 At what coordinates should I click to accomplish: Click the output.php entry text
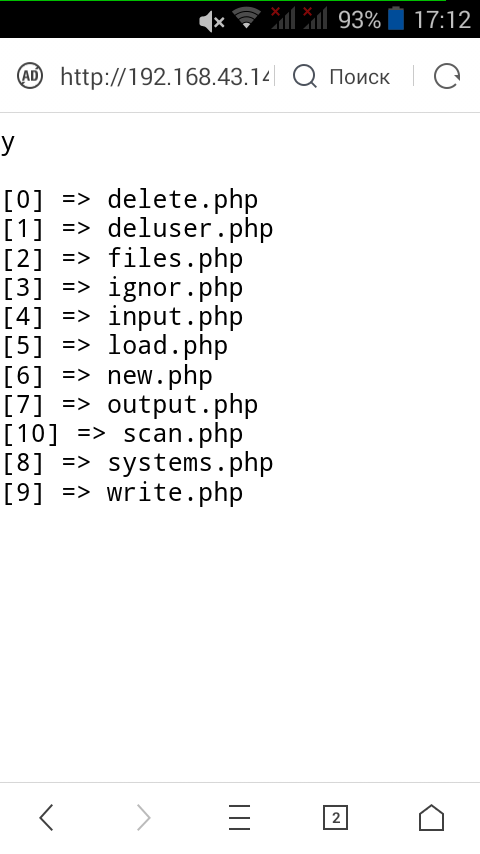pos(183,405)
